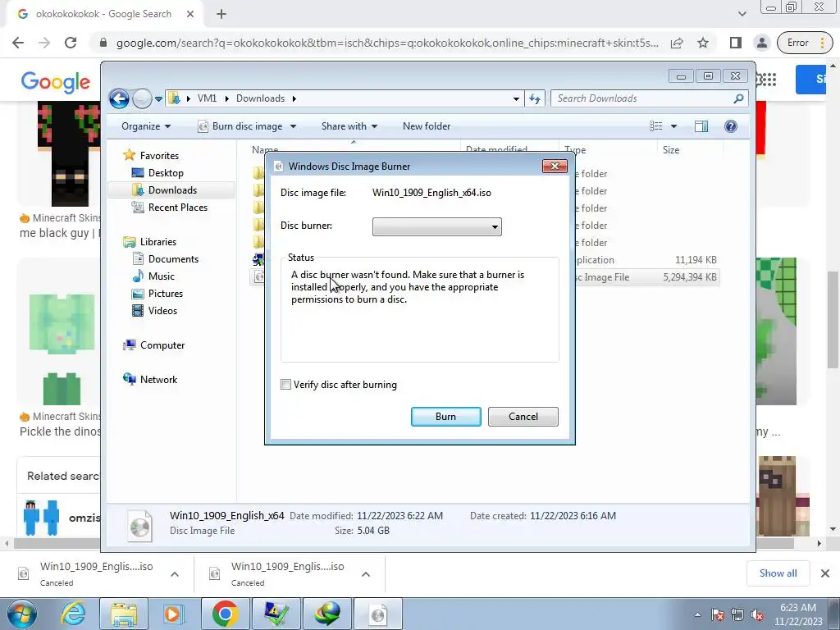The height and width of the screenshot is (630, 840).
Task: Refresh the Downloads folder view
Action: click(x=535, y=98)
